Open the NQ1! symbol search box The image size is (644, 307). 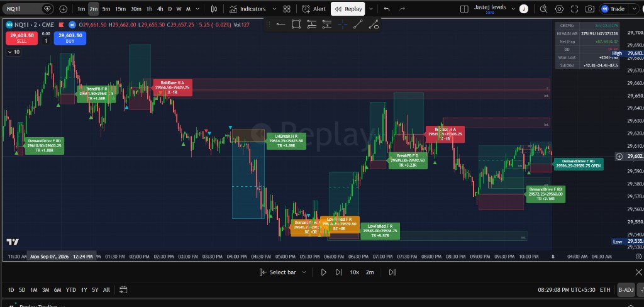28,9
